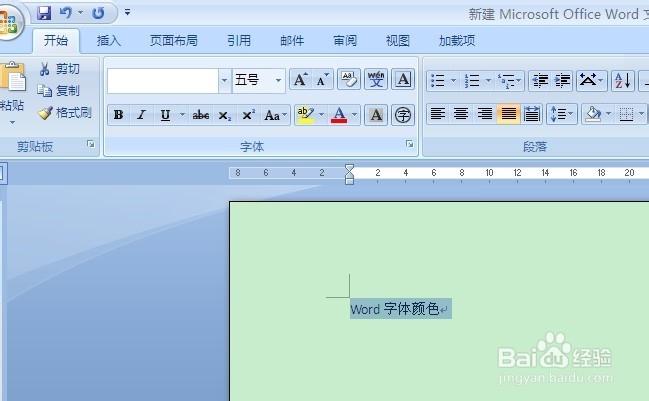649x401 pixels.
Task: Click the character border A icon
Action: (403, 79)
